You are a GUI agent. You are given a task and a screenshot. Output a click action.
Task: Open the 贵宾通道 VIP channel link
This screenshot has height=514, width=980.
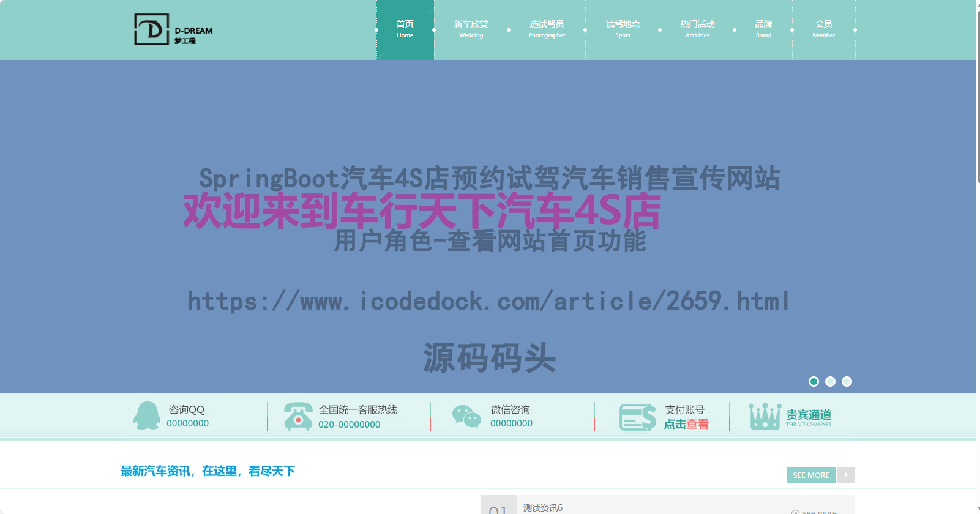click(809, 417)
